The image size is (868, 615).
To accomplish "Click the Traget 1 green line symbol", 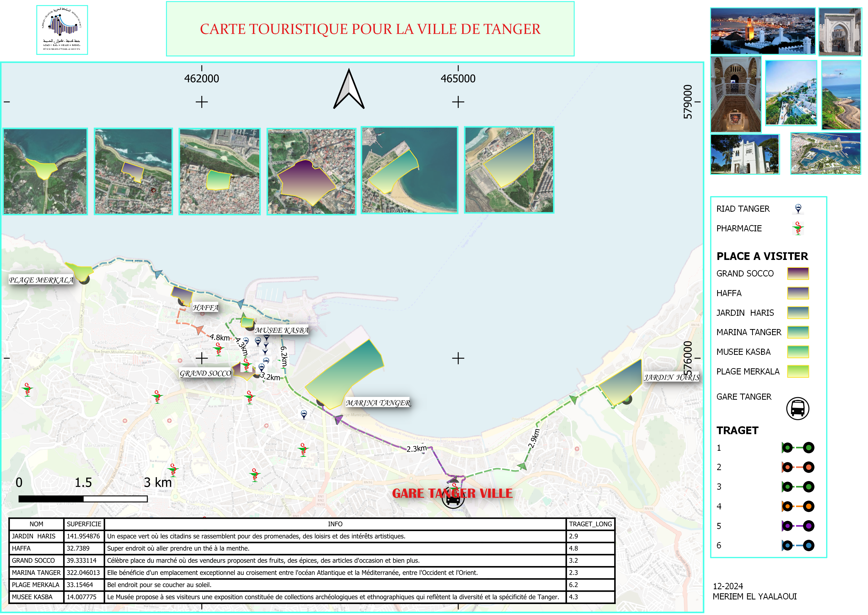I will click(x=798, y=448).
